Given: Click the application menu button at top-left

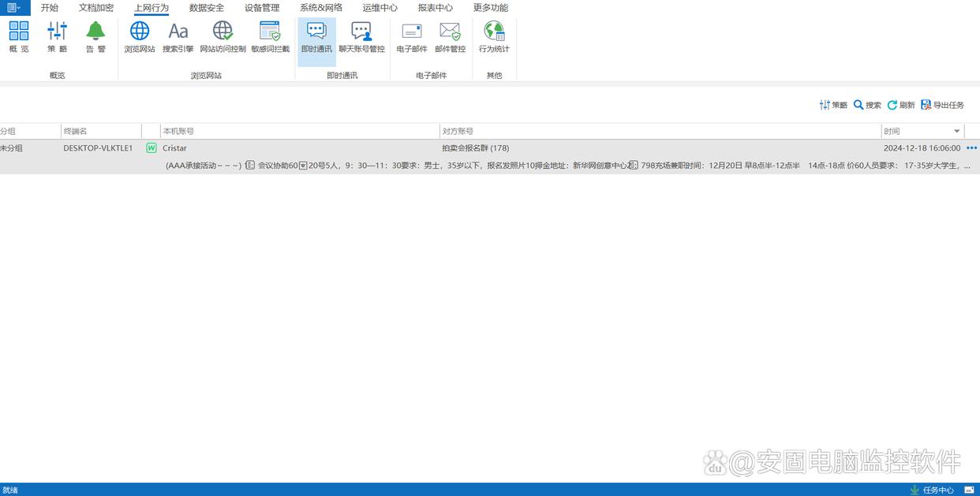Looking at the screenshot, I should coord(14,8).
